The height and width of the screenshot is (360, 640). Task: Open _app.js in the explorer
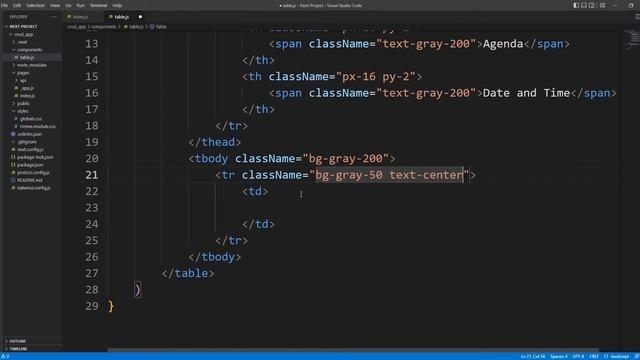click(27, 88)
